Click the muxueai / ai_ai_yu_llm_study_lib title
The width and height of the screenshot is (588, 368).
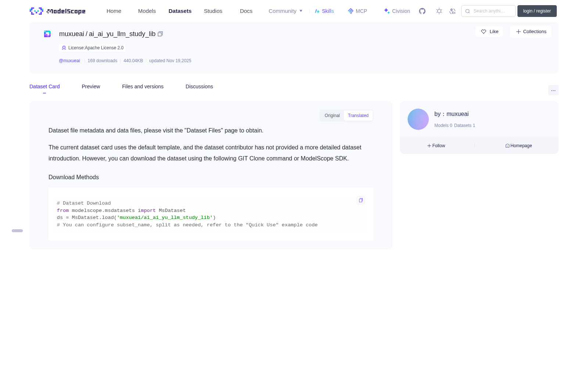[x=107, y=34]
